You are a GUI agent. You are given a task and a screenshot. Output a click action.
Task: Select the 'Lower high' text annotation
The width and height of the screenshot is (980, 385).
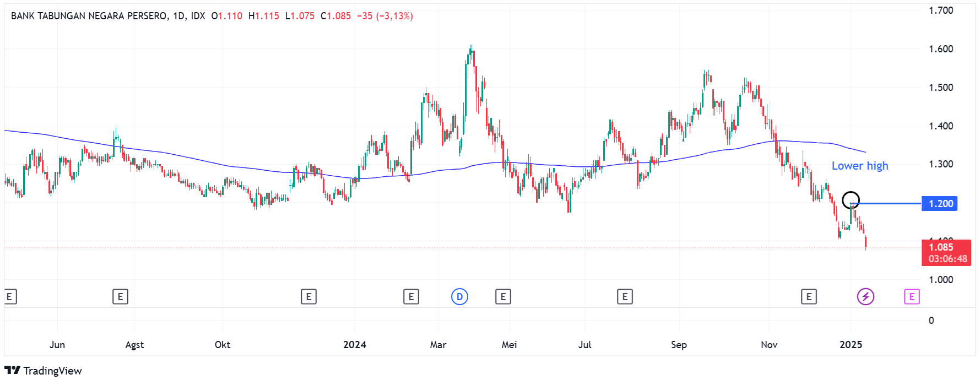[860, 166]
